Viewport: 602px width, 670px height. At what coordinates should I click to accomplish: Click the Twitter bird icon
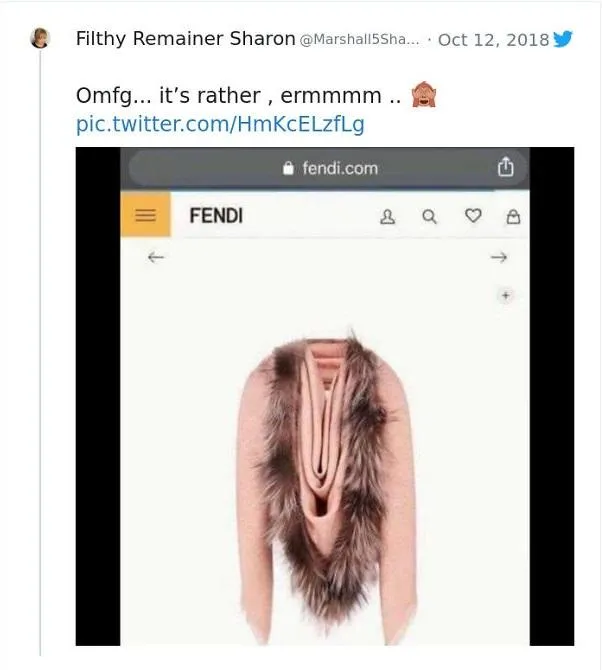click(x=563, y=39)
